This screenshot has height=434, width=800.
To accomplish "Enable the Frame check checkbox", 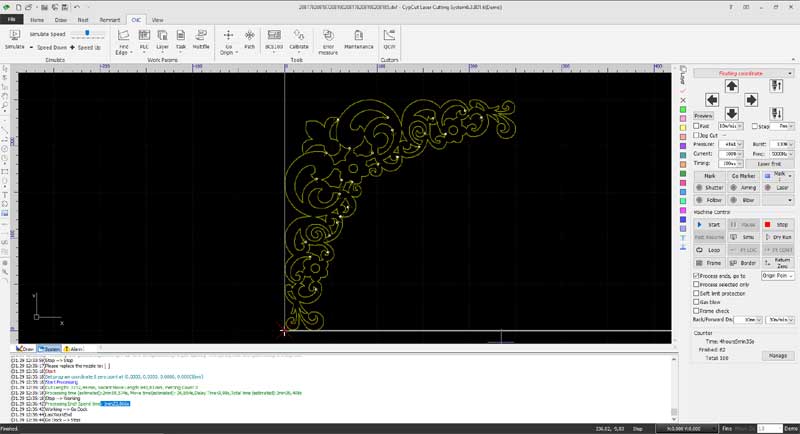I will (x=697, y=310).
